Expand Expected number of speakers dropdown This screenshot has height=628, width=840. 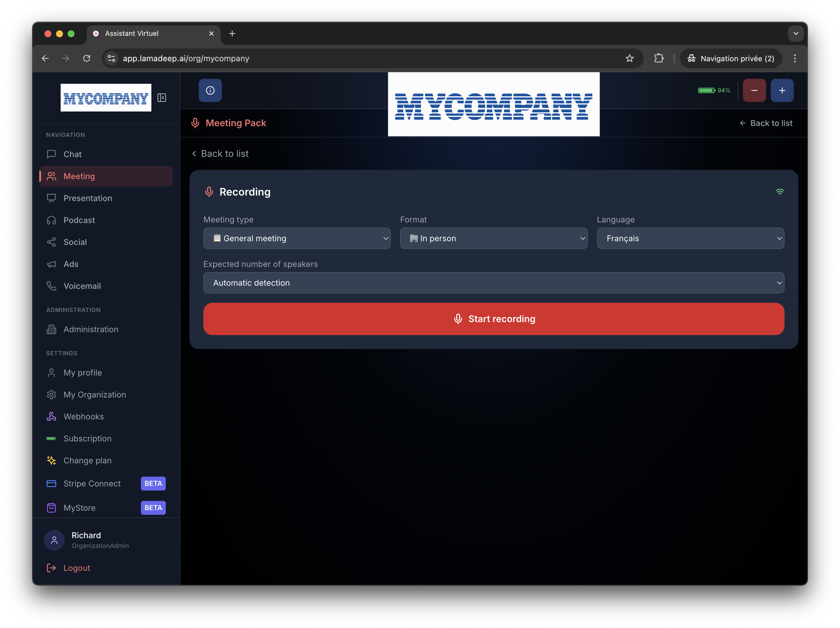(493, 283)
